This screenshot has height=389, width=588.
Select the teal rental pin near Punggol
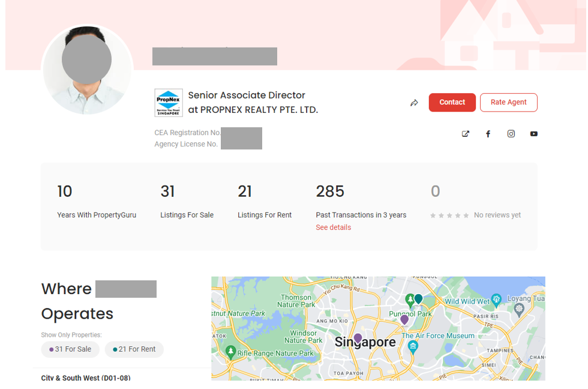click(419, 299)
